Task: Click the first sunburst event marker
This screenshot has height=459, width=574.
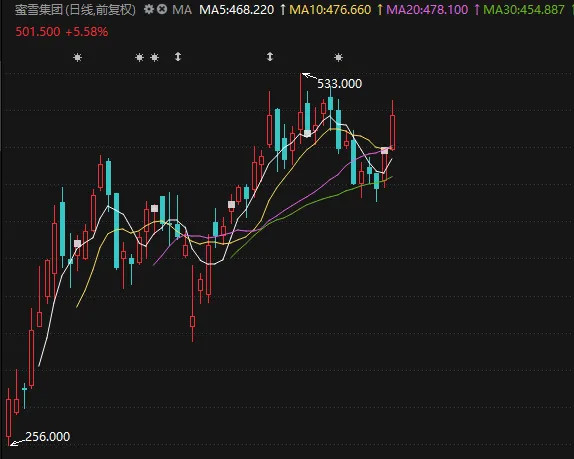Action: (77, 57)
